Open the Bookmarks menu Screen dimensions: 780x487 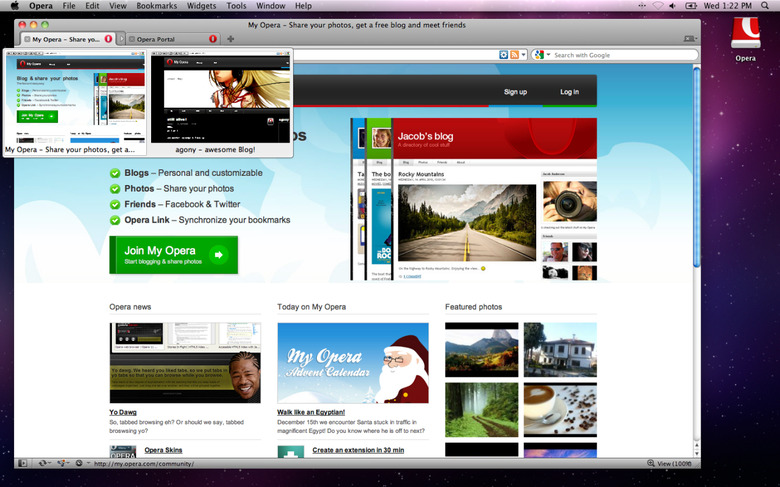(x=157, y=6)
